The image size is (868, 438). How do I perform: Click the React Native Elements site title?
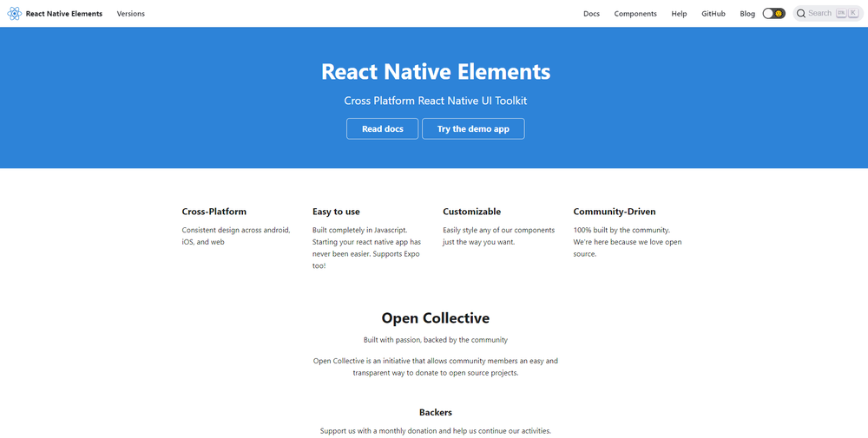click(63, 14)
